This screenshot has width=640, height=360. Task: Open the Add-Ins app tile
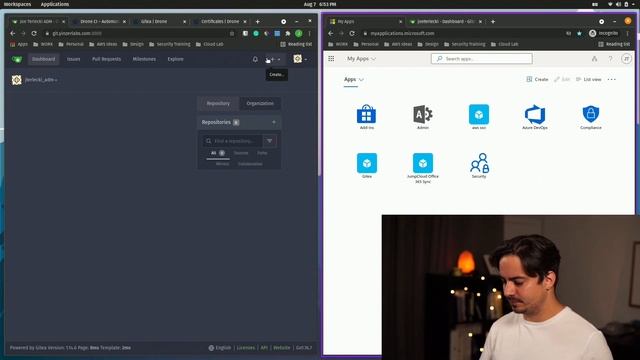pos(367,117)
